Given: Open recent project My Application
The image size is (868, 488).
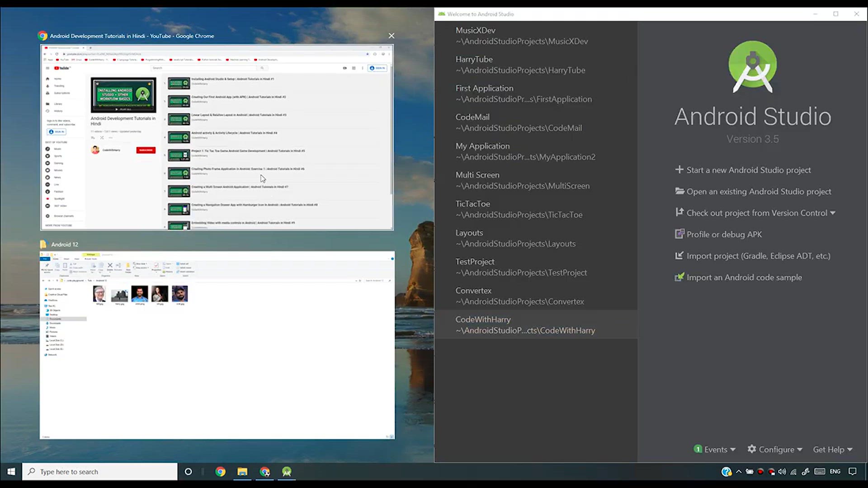Looking at the screenshot, I should coord(536,151).
